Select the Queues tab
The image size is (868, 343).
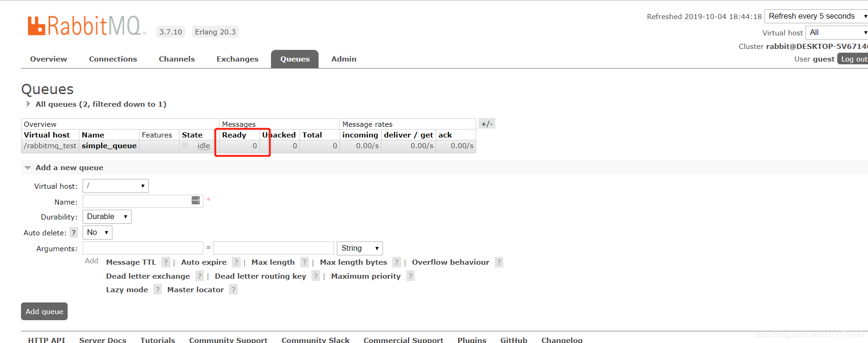click(295, 59)
